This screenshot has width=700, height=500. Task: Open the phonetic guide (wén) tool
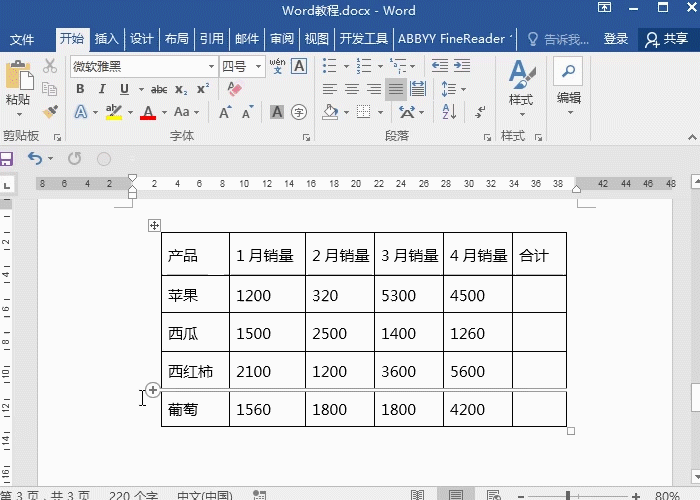point(277,66)
